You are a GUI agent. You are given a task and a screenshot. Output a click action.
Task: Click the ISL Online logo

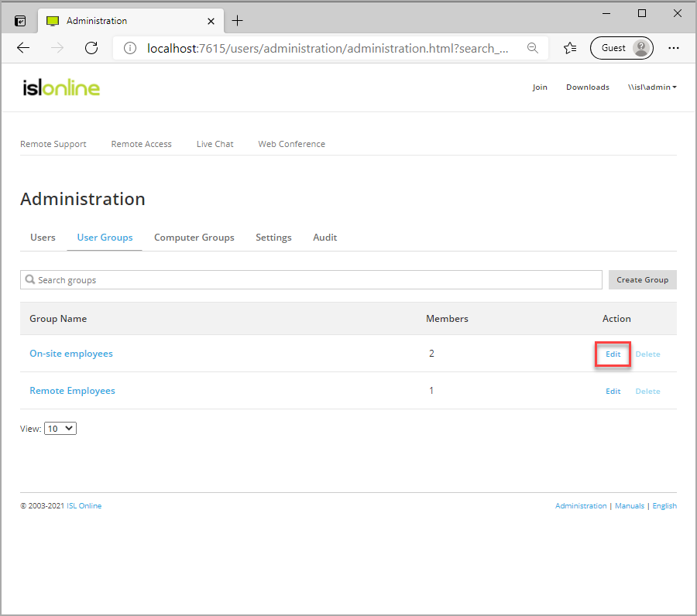click(x=61, y=87)
